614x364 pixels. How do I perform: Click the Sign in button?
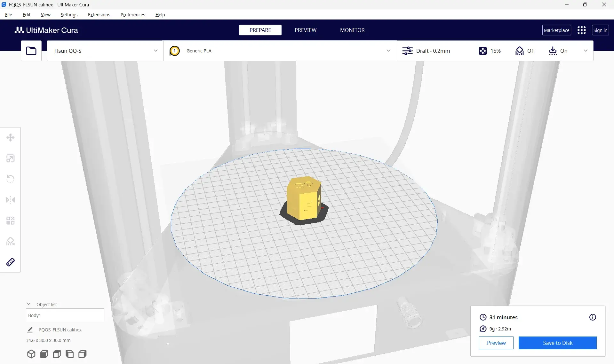[x=600, y=30]
